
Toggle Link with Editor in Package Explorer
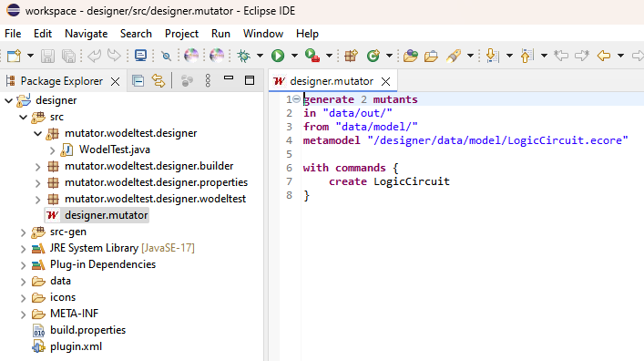tap(158, 81)
